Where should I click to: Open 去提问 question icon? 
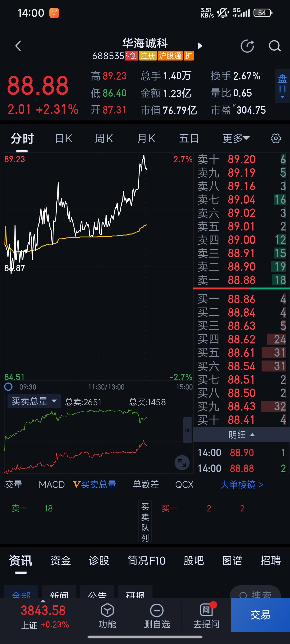[206, 610]
